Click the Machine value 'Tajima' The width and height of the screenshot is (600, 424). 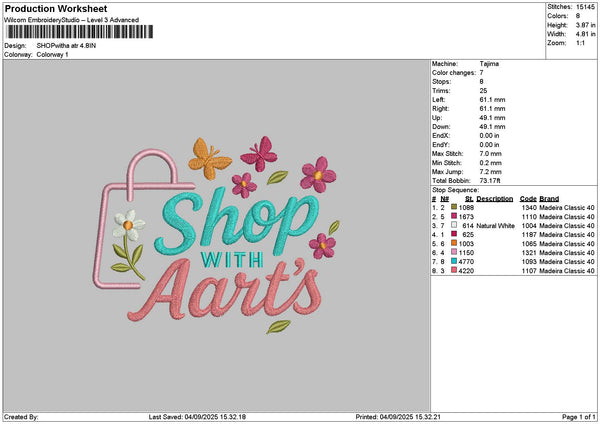click(x=489, y=64)
